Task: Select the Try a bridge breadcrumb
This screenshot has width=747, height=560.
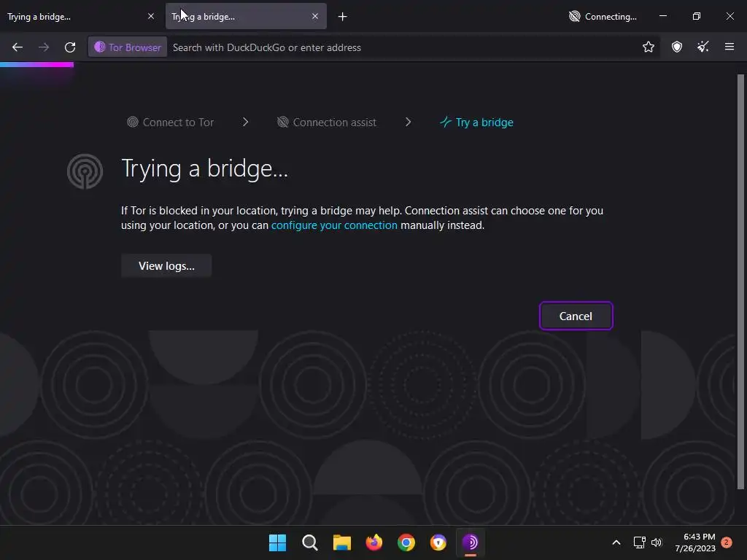Action: click(476, 122)
